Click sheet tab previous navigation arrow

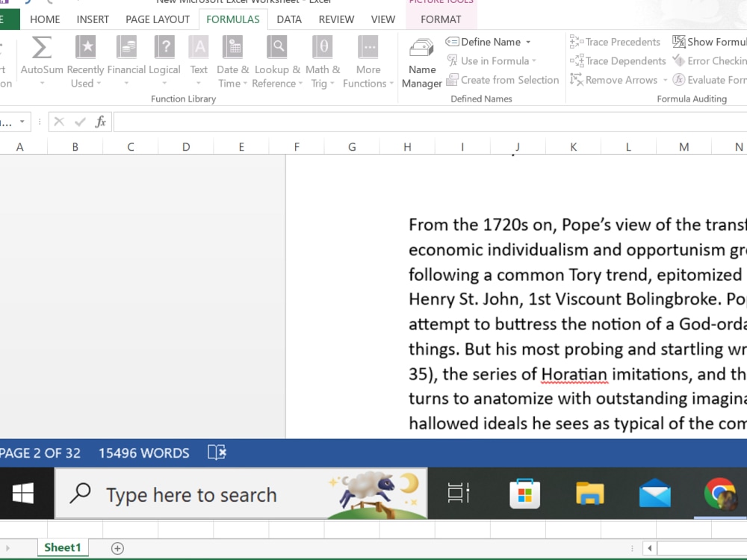click(x=7, y=548)
